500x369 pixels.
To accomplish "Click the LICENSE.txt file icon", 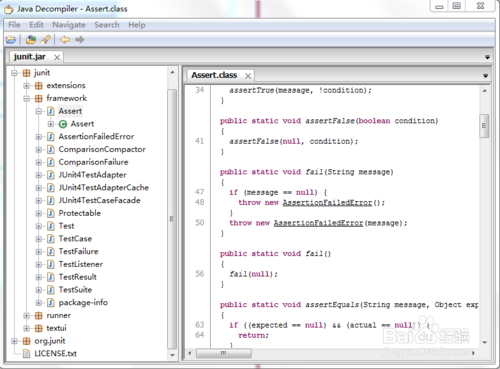I will 26,354.
